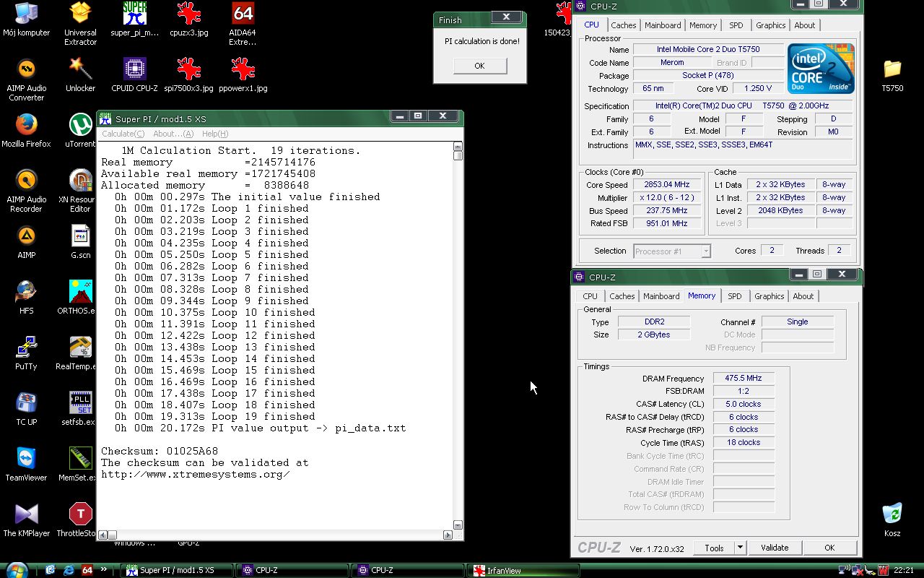924x578 pixels.
Task: Click Validate button in CPU-Z
Action: (x=775, y=548)
